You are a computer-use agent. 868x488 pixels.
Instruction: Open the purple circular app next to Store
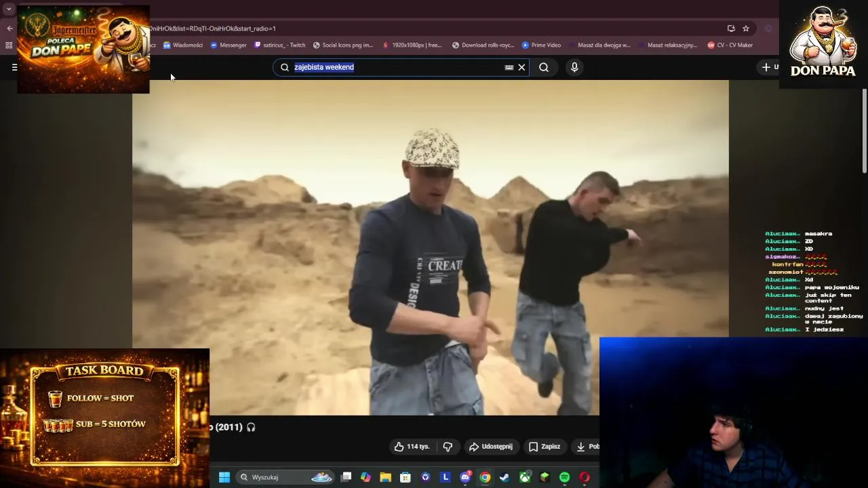point(425,477)
